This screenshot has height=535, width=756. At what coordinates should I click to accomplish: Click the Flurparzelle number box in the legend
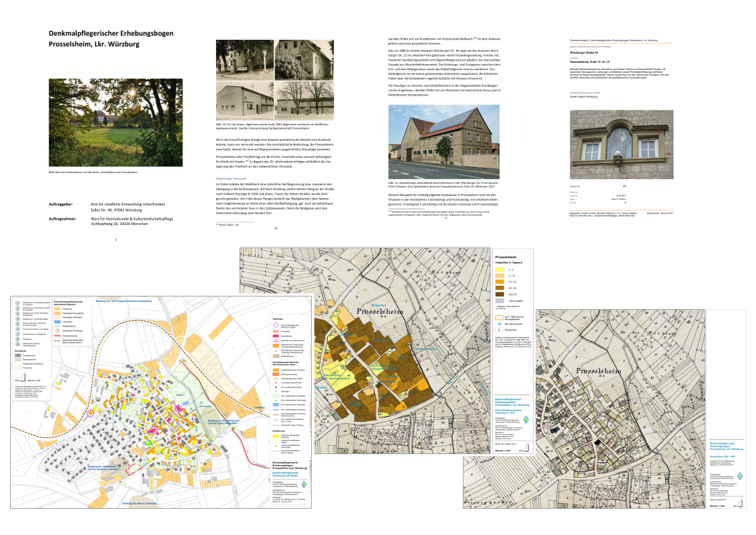click(499, 329)
